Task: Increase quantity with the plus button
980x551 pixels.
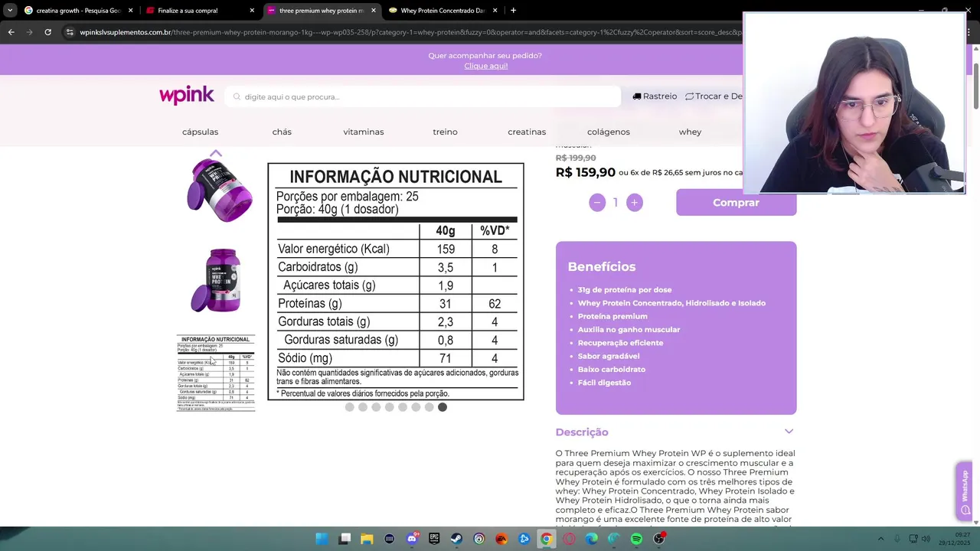Action: coord(634,203)
